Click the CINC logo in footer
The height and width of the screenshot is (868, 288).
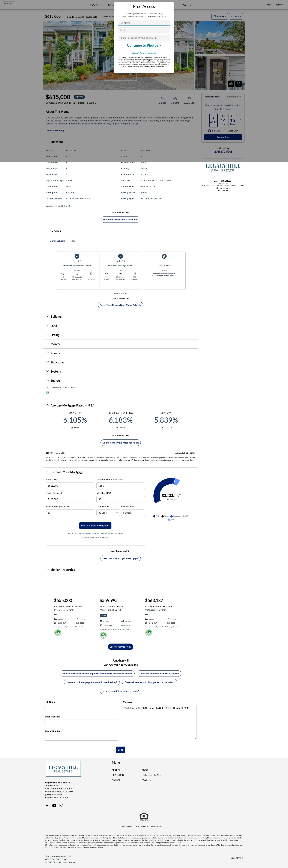pyautogui.click(x=237, y=858)
